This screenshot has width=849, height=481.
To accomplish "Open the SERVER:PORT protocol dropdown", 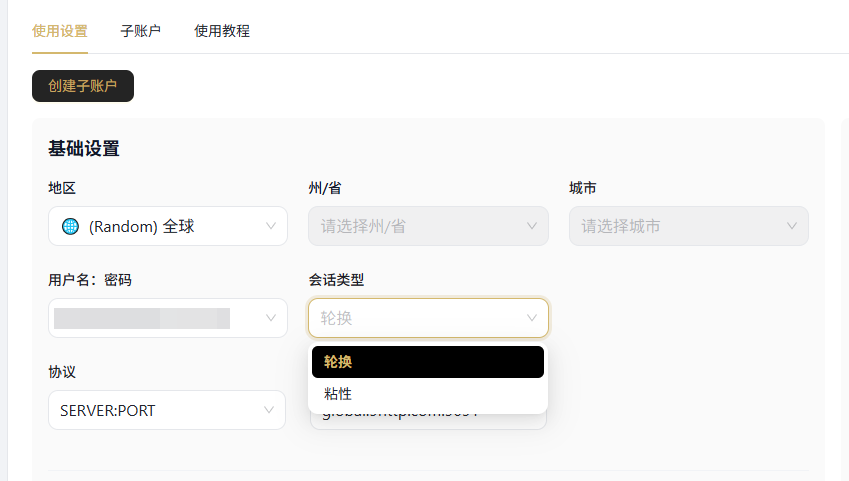I will click(x=167, y=410).
